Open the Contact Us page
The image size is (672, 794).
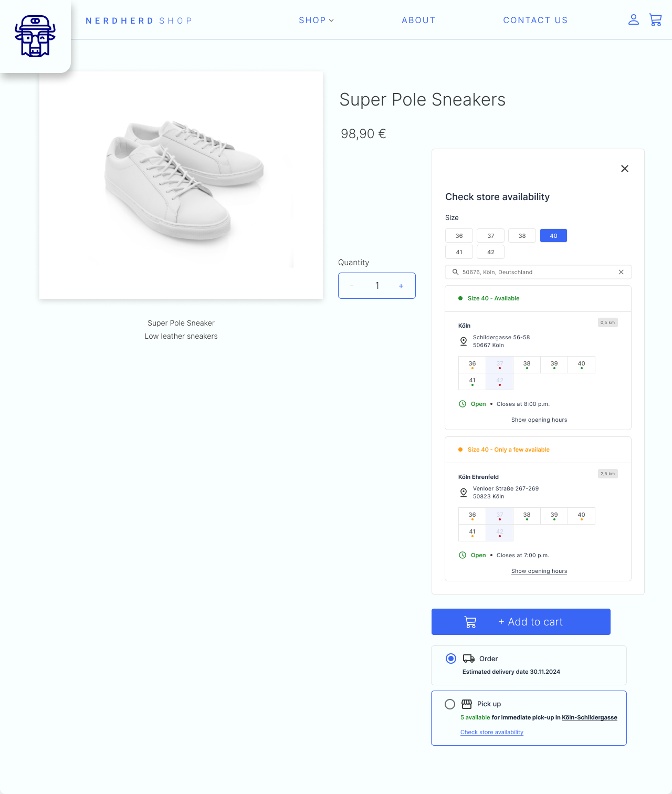point(535,20)
